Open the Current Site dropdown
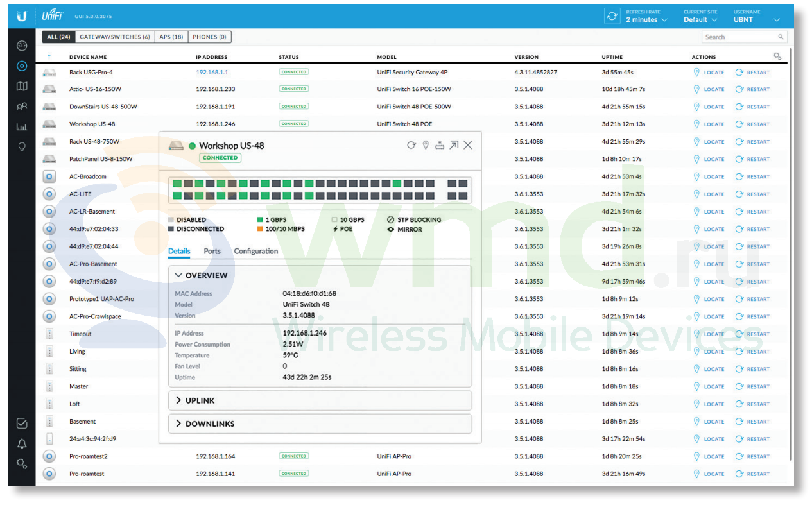Screen dimensions: 812x505 click(701, 16)
